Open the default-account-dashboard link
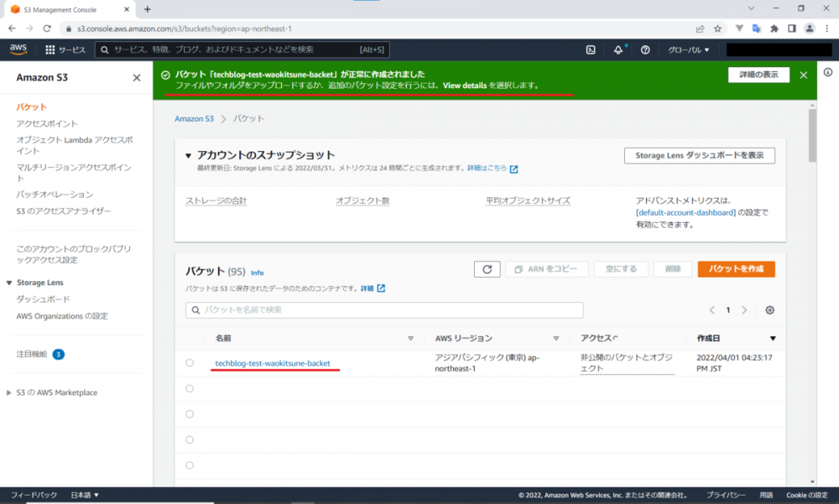Image resolution: width=839 pixels, height=504 pixels. (x=686, y=213)
